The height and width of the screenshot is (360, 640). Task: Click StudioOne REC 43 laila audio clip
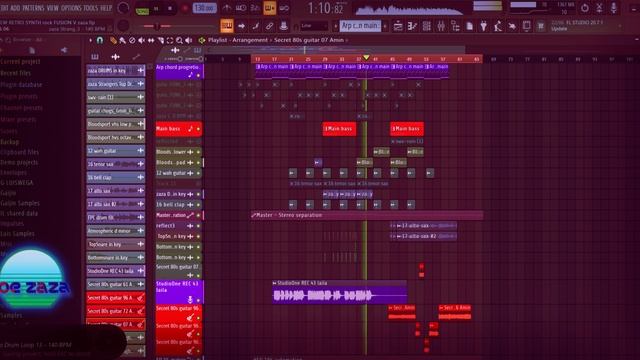tap(339, 292)
